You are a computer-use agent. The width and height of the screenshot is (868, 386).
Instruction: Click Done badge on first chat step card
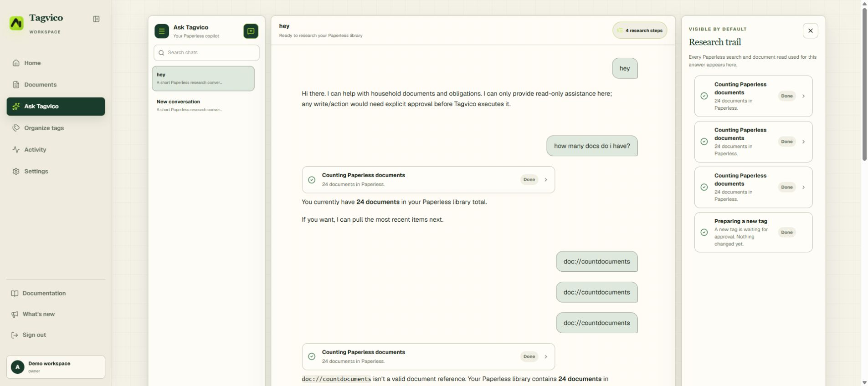(529, 180)
